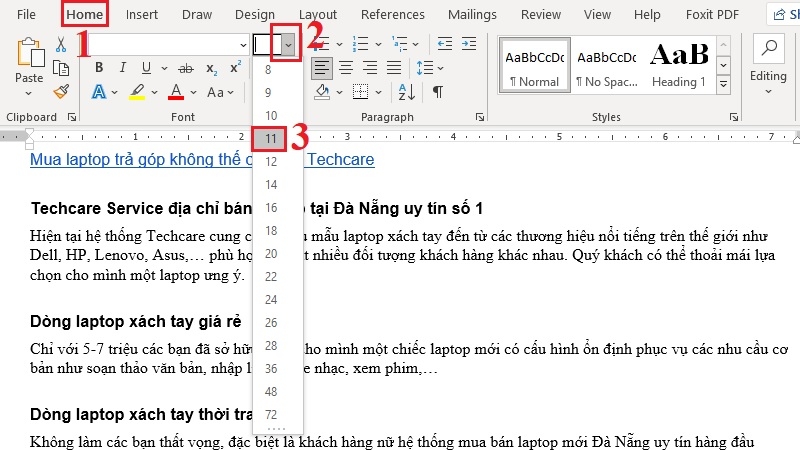800x450 pixels.
Task: Apply Text Effects with the blue A
Action: (99, 92)
